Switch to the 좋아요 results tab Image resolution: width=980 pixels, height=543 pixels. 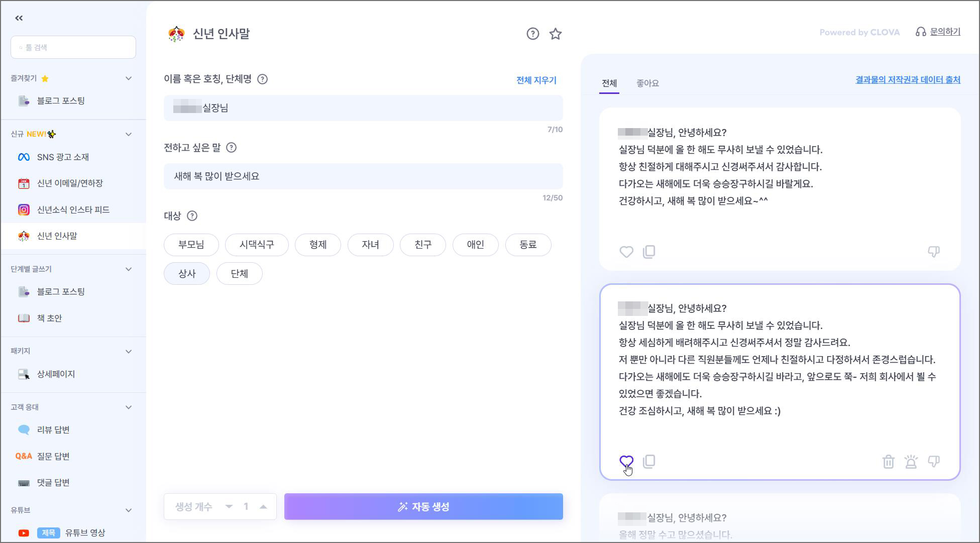click(647, 83)
